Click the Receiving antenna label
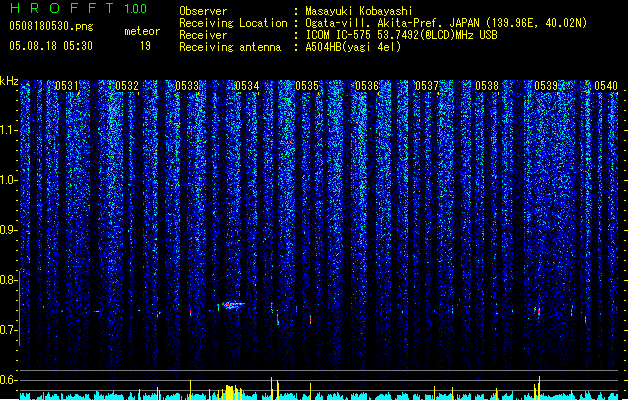 [230, 47]
